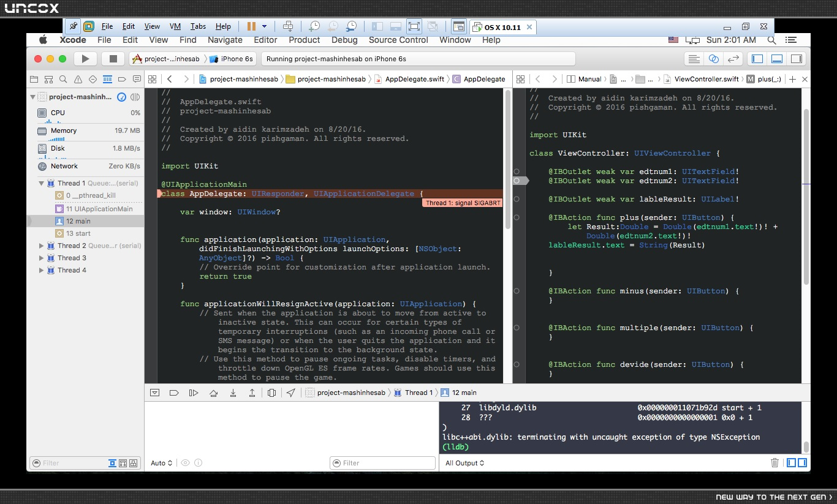The height and width of the screenshot is (504, 837).
Task: Click VMware snapshot icon with plus clock
Action: [314, 26]
